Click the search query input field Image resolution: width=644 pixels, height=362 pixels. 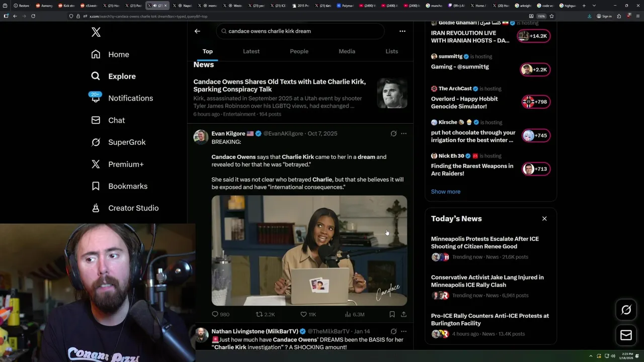point(300,31)
